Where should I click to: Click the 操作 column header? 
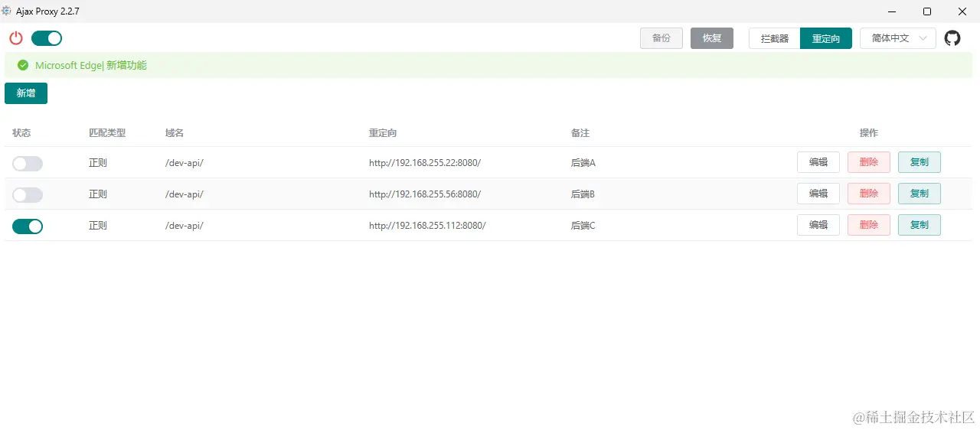[869, 133]
